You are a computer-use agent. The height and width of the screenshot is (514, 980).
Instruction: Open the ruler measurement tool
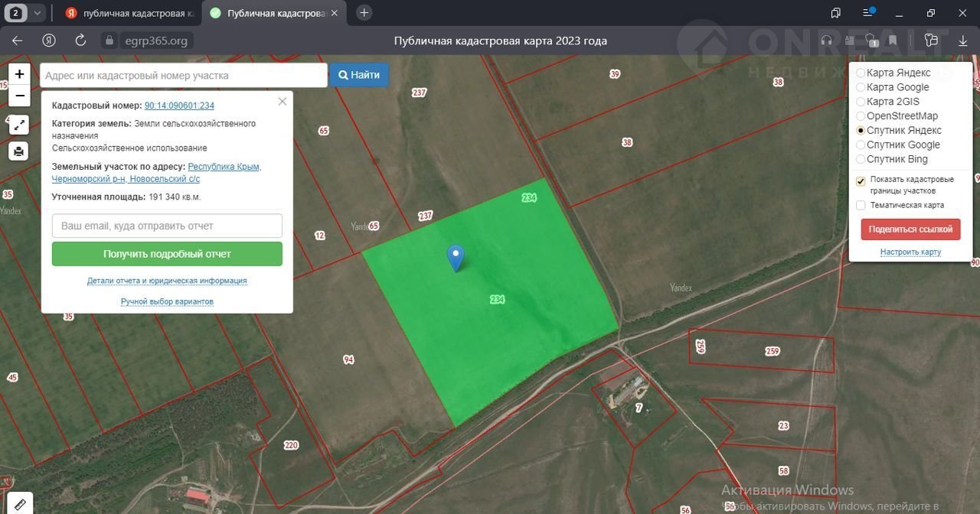[x=19, y=504]
